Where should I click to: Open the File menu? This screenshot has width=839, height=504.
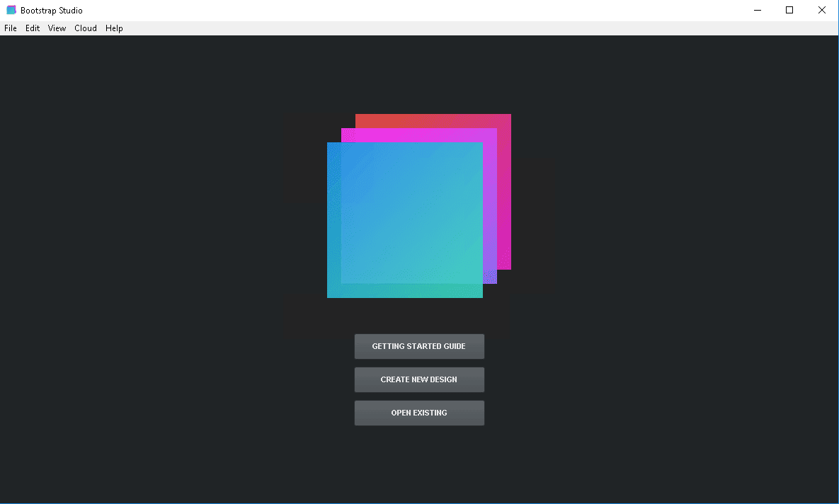pos(11,28)
